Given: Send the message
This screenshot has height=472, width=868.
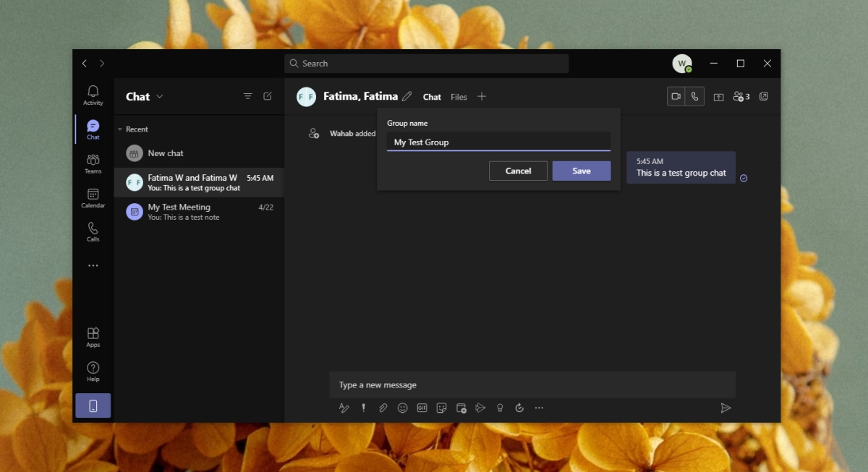Looking at the screenshot, I should point(727,408).
